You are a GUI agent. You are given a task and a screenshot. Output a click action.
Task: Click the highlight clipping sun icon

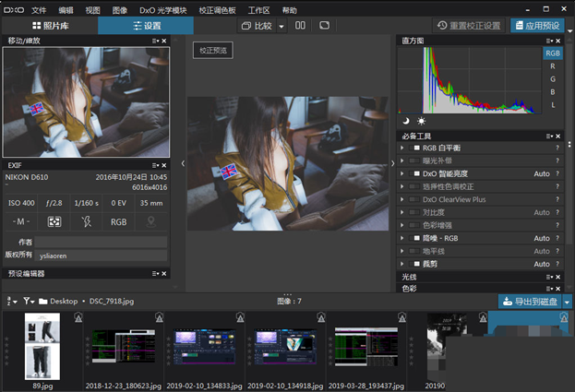(422, 121)
